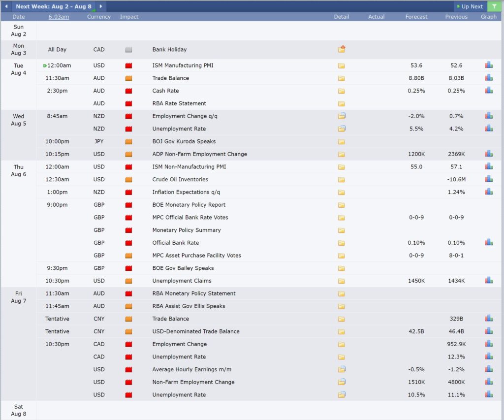Open the calendar filter funnel icon
The width and height of the screenshot is (504, 420).
click(x=494, y=6)
